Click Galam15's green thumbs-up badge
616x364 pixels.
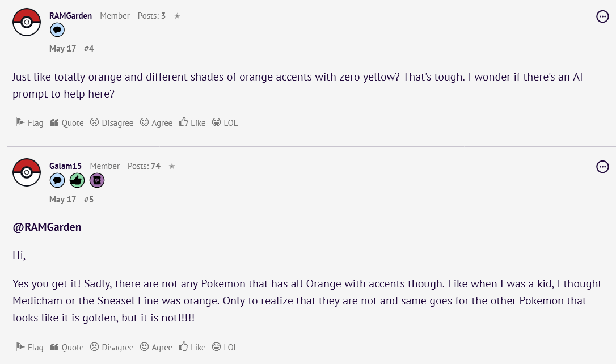pos(77,180)
